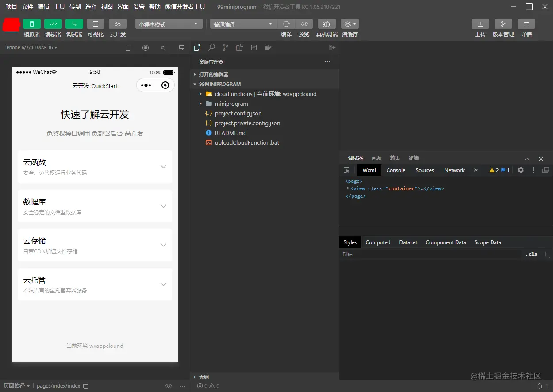553x392 pixels.
Task: Toggle the 模拟器 simulator panel button
Action: click(32, 24)
